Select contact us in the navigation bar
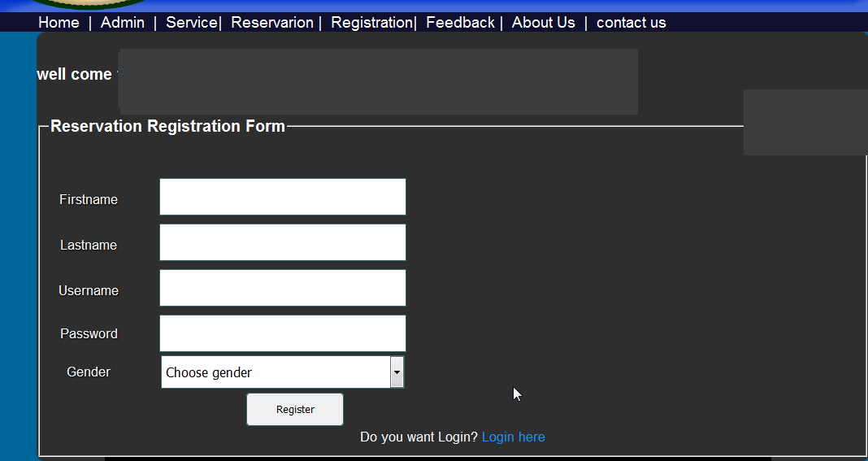 [x=631, y=23]
